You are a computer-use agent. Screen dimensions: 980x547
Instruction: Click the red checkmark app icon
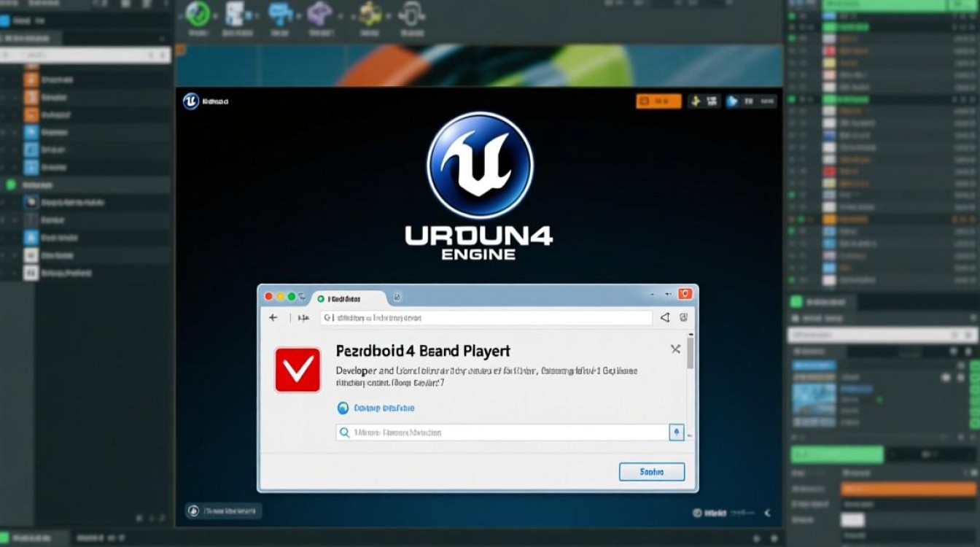(x=297, y=370)
